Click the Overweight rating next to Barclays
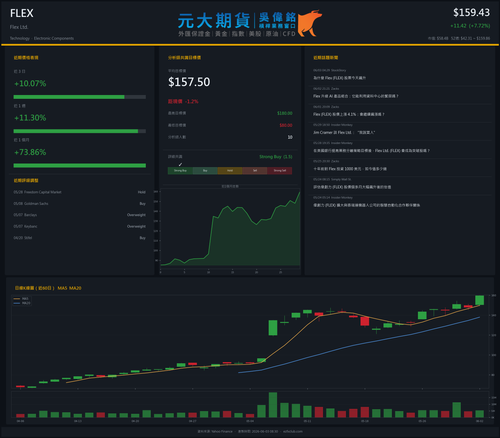500x438 pixels. (136, 215)
